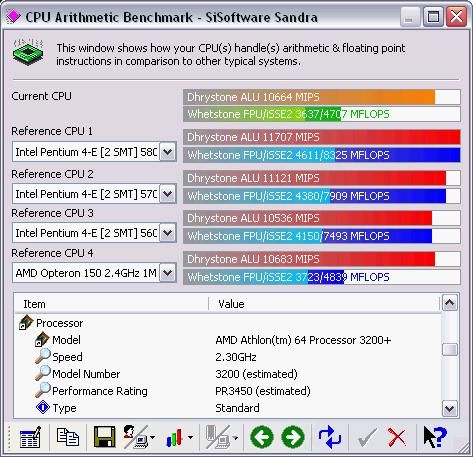Viewport: 473px width, 457px height.
Task: Click Reference CPU 2 Dhrystone 11121 bar
Action: click(322, 178)
